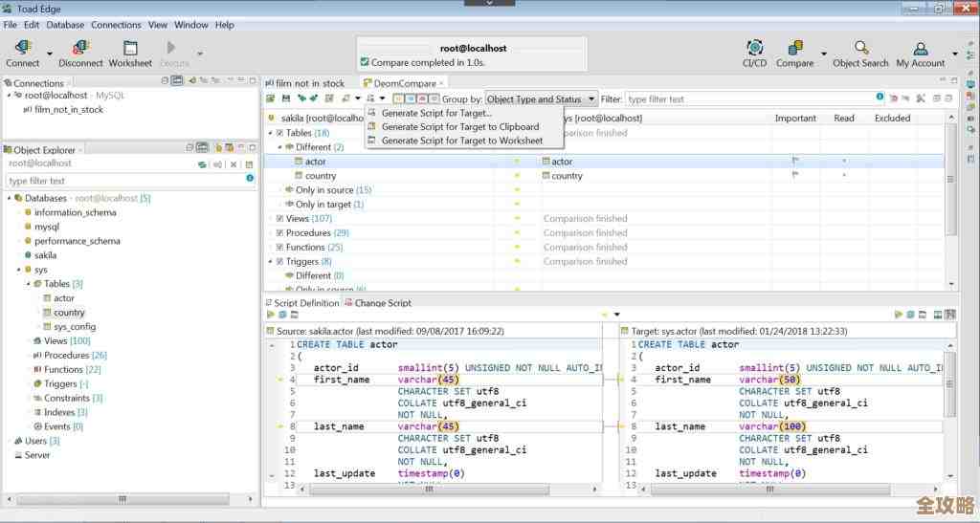Screen dimensions: 980x523
Task: Toggle the Views (107) checkbox
Action: tap(279, 219)
